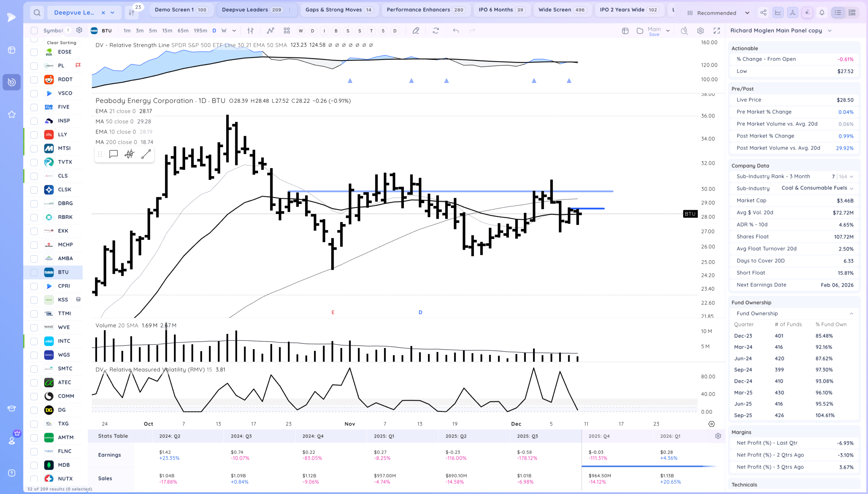Open the IPO 6 Months tab

click(501, 10)
